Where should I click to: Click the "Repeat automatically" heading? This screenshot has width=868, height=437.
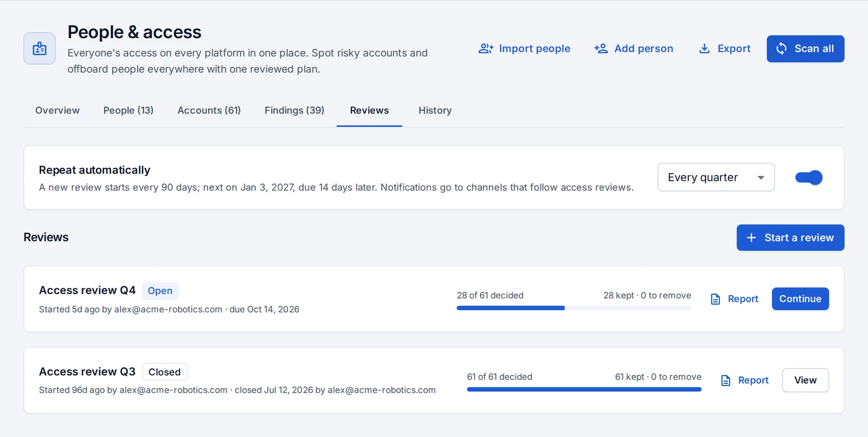pos(94,170)
